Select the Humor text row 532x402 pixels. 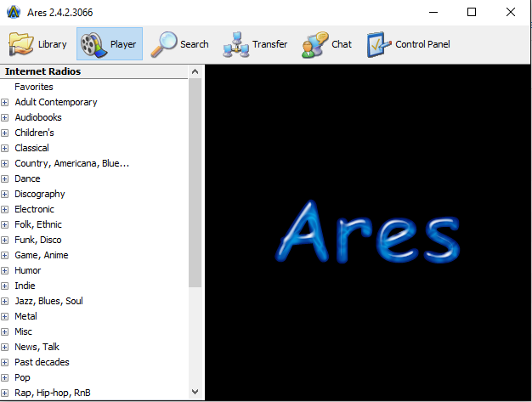28,270
